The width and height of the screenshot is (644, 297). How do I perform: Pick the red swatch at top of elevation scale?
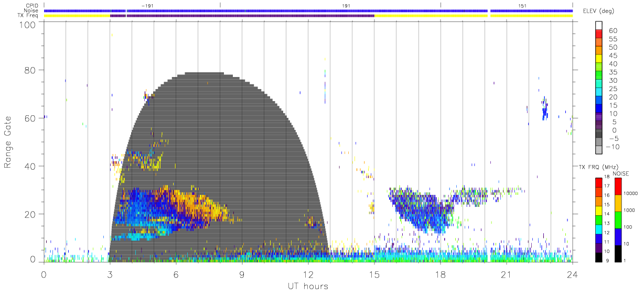pyautogui.click(x=598, y=34)
